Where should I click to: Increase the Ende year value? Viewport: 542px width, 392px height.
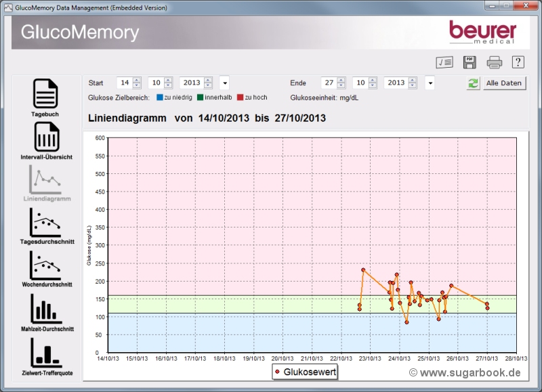413,80
